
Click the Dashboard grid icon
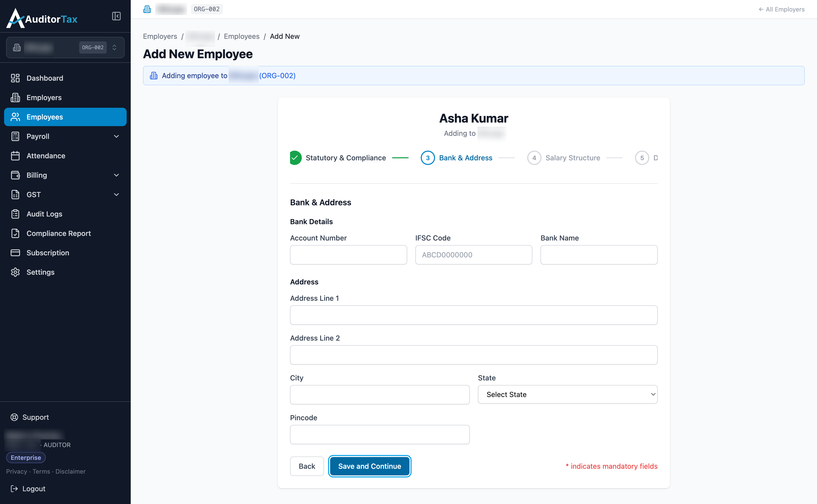(x=15, y=78)
